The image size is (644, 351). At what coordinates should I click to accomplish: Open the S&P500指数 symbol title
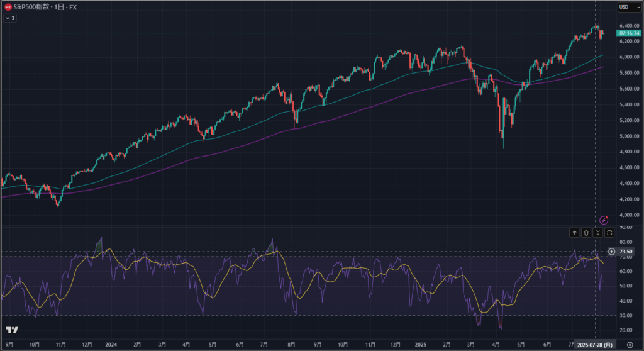pos(31,7)
